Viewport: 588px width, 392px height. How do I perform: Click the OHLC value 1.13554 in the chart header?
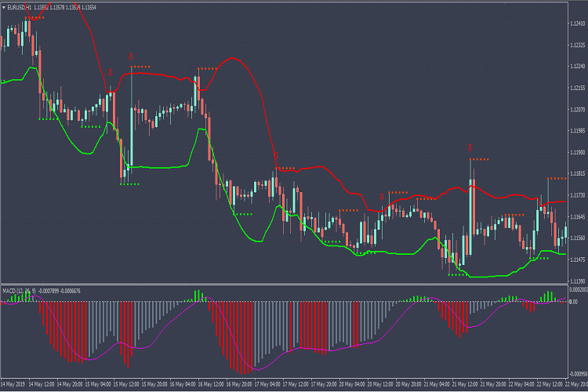coord(89,8)
